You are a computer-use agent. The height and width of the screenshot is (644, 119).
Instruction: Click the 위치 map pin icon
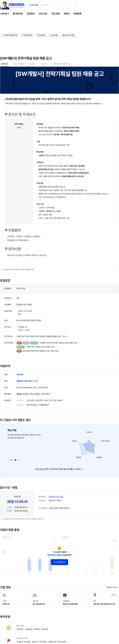(95, 595)
